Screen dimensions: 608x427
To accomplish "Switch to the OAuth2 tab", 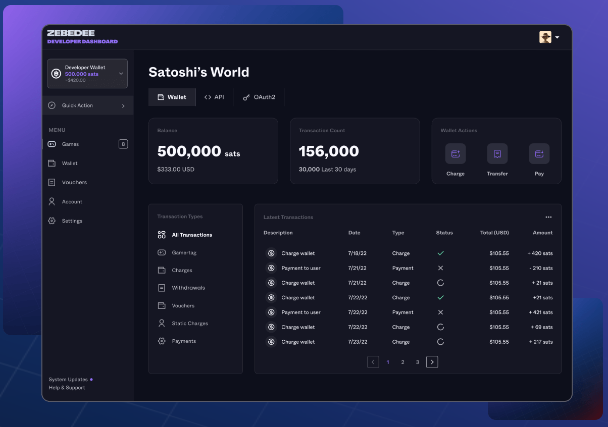I will tap(259, 97).
